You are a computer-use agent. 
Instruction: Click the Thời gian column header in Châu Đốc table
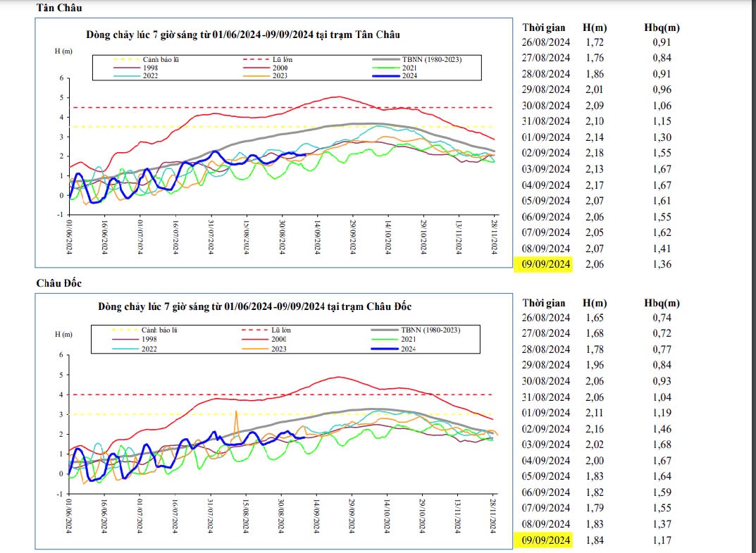(546, 302)
